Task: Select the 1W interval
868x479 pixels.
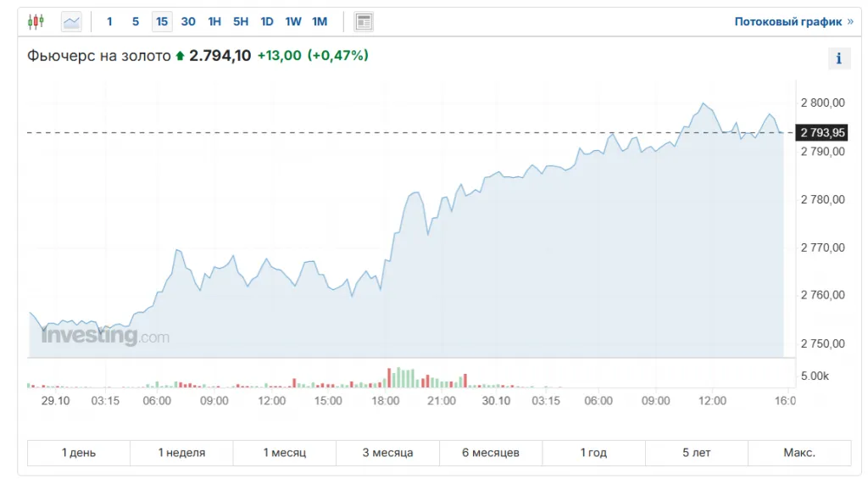Action: pyautogui.click(x=293, y=21)
